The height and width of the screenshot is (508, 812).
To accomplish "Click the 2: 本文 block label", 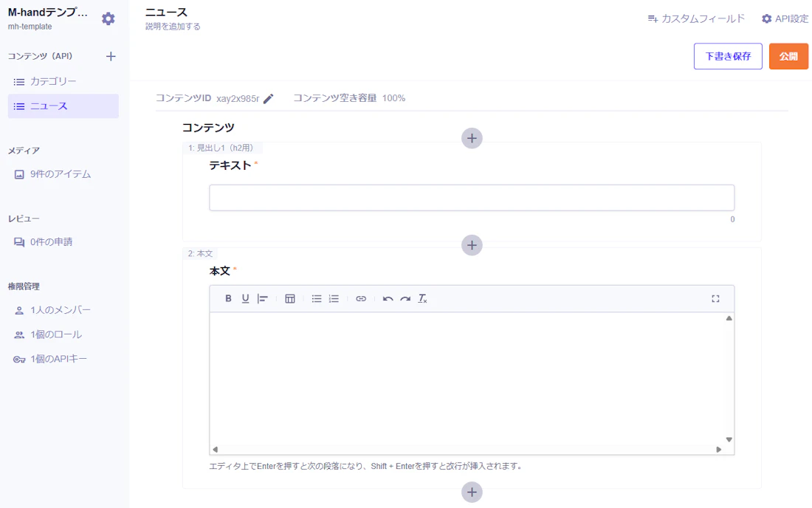I will (x=200, y=254).
